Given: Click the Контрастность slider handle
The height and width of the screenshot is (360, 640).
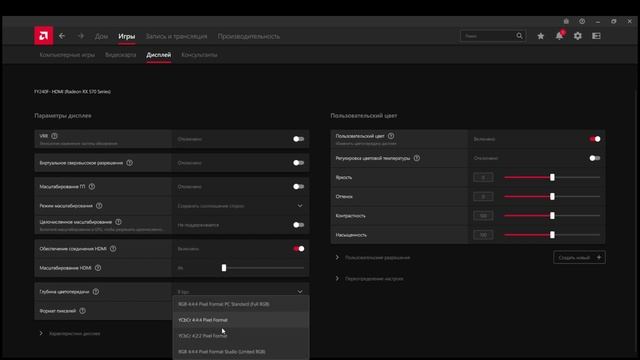Looking at the screenshot, I should [552, 216].
